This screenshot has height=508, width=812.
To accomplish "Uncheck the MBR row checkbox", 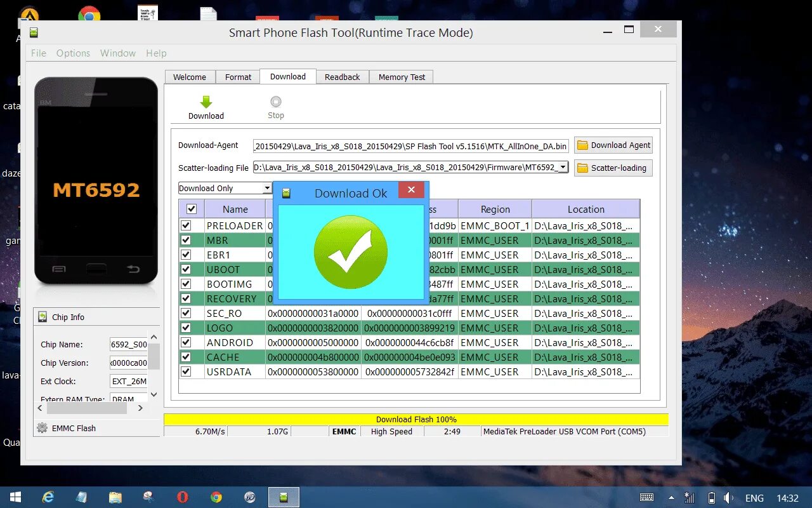I will 186,240.
